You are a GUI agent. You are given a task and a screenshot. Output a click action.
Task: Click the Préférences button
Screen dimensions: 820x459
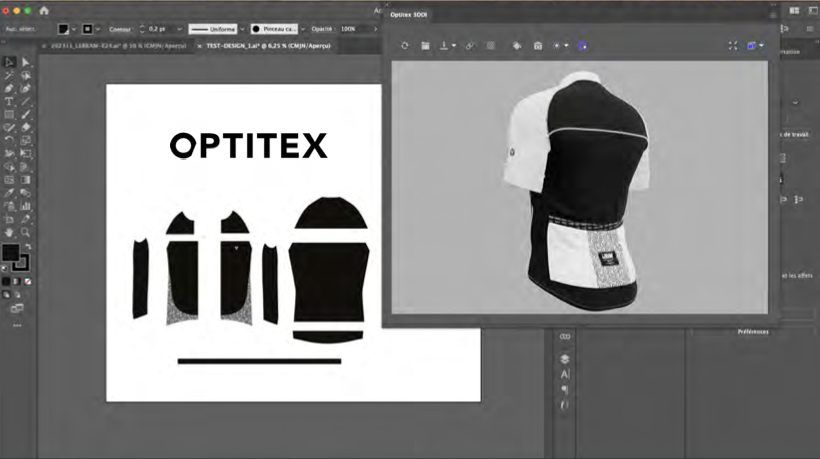point(753,332)
